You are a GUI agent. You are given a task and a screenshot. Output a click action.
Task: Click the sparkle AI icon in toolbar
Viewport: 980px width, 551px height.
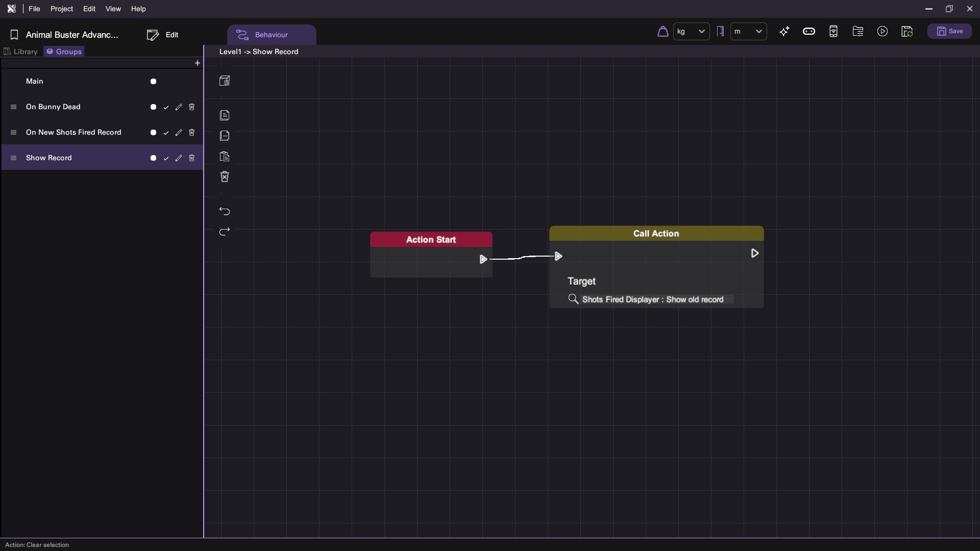click(x=785, y=32)
